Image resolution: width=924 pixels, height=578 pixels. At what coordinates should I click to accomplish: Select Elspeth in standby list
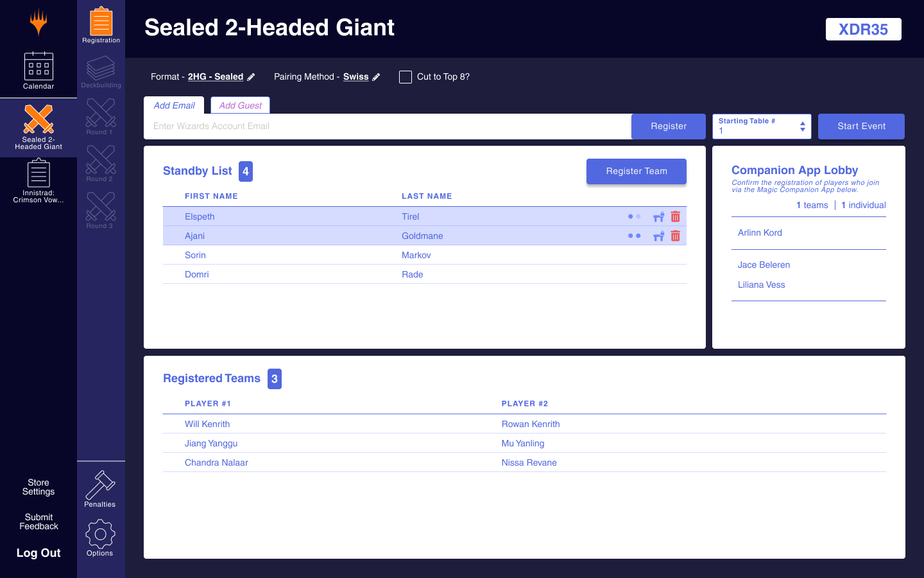(x=425, y=216)
